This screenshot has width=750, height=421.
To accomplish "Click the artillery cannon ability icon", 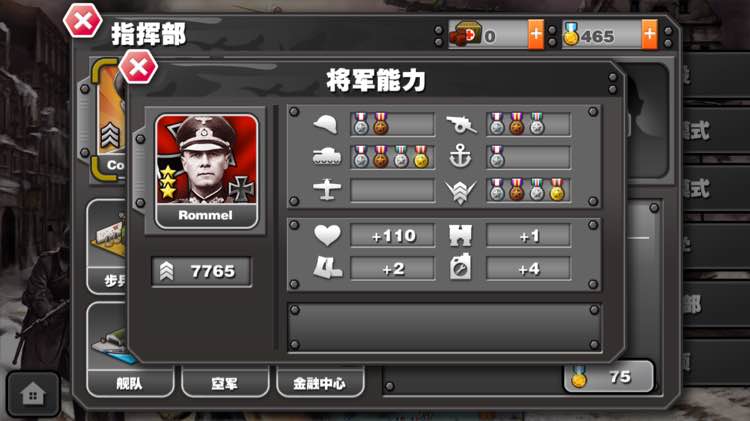I will 461,124.
